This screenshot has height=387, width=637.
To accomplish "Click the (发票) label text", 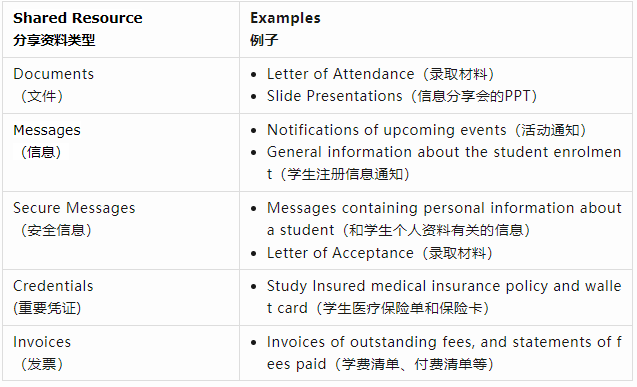I will point(42,364).
